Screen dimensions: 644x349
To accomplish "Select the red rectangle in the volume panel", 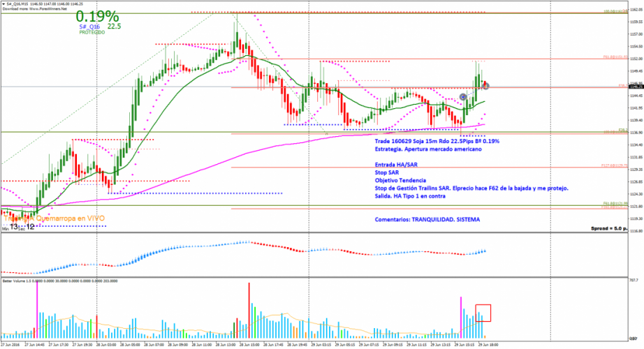I will tap(484, 311).
